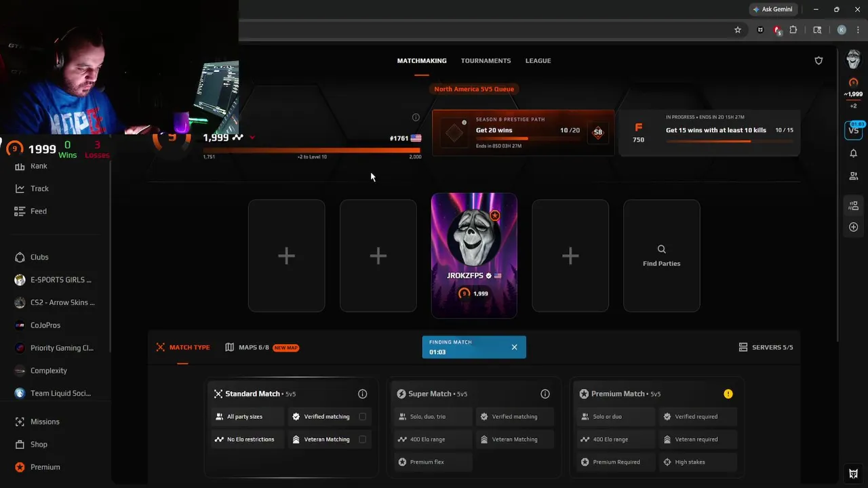The image size is (868, 488).
Task: Click the icon at the bottom of the right rail
Action: (853, 474)
